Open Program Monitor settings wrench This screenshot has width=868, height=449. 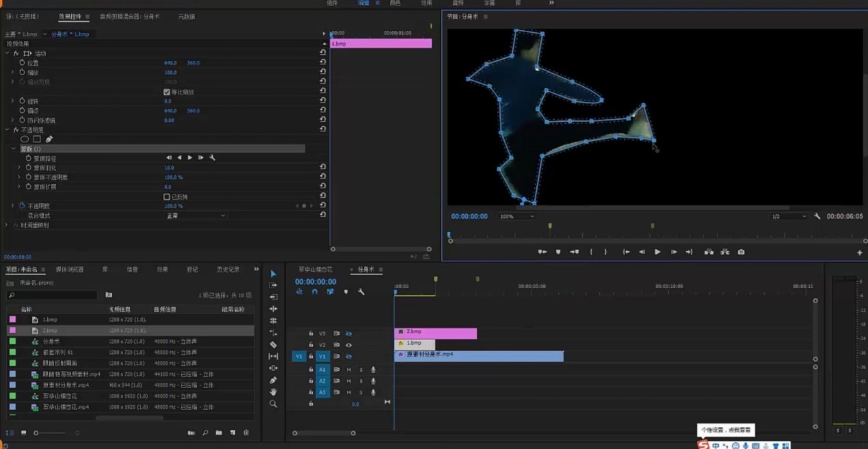pyautogui.click(x=817, y=216)
